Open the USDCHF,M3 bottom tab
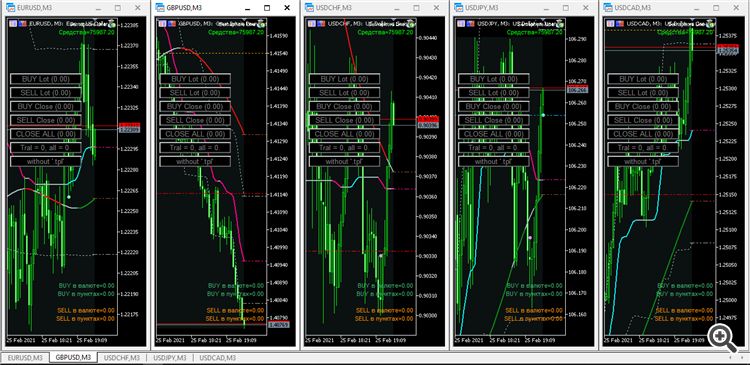 122,357
